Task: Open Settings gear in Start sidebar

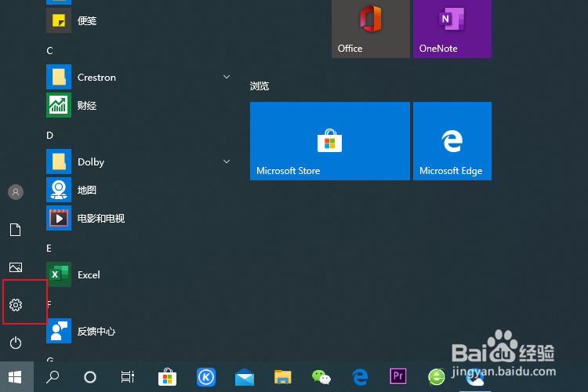Action: point(16,305)
